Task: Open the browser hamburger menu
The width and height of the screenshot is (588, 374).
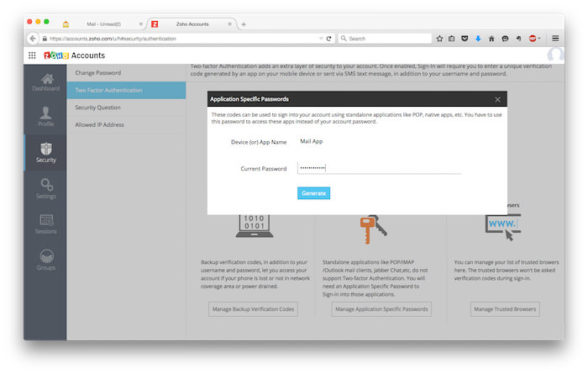Action: coord(555,39)
